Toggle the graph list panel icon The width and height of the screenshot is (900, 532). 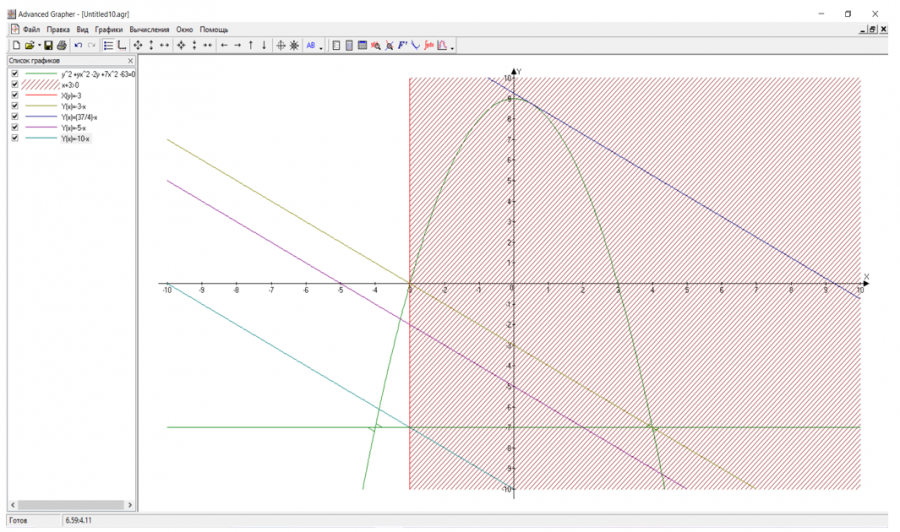[x=108, y=45]
